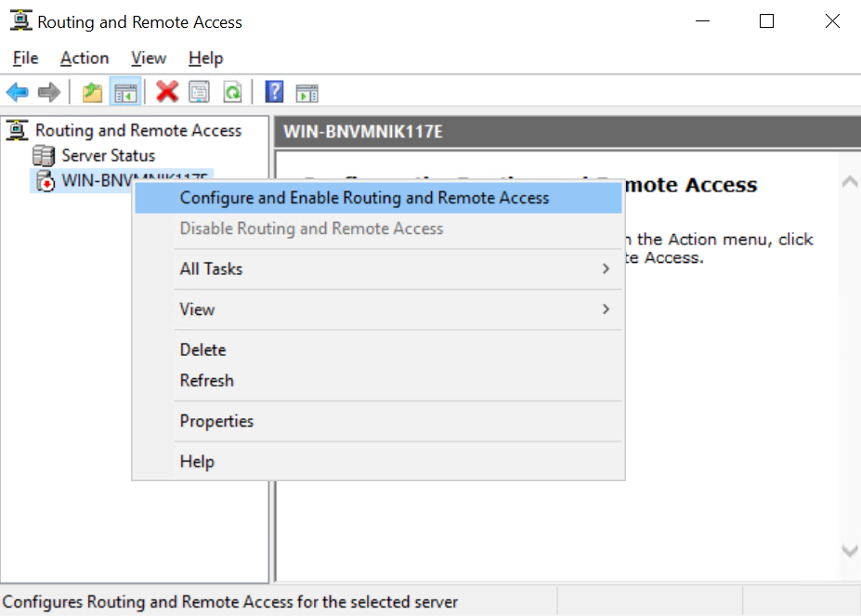Click the All Tasks submenu arrow
Screen dimensions: 861x616
click(x=606, y=269)
